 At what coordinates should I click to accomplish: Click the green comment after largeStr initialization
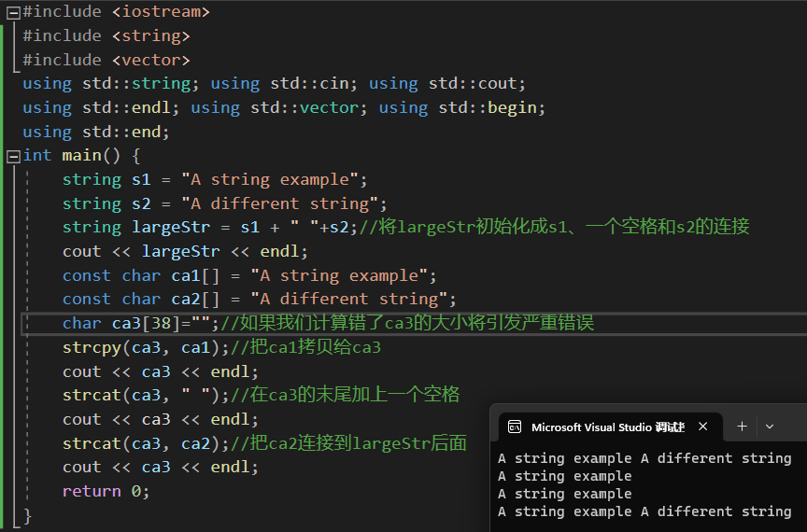[553, 227]
